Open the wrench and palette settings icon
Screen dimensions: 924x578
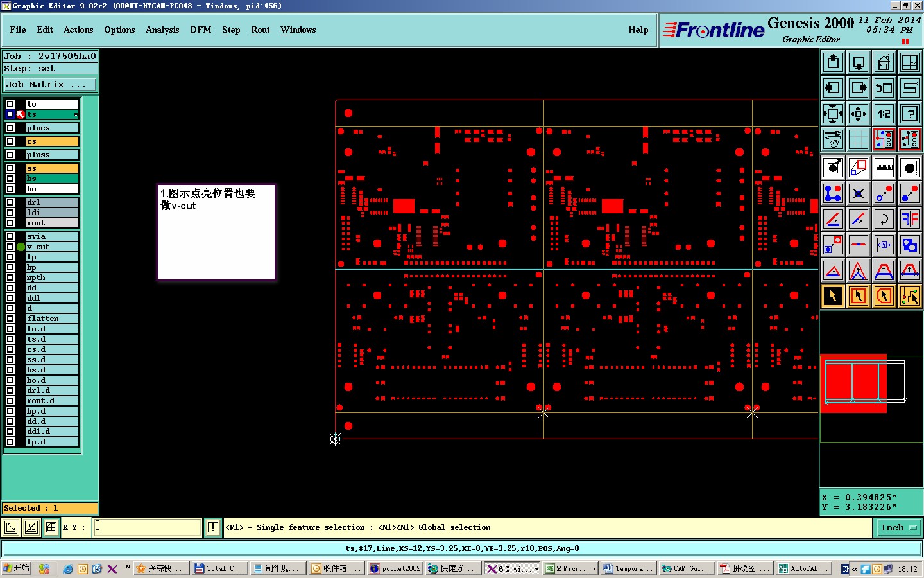833,139
